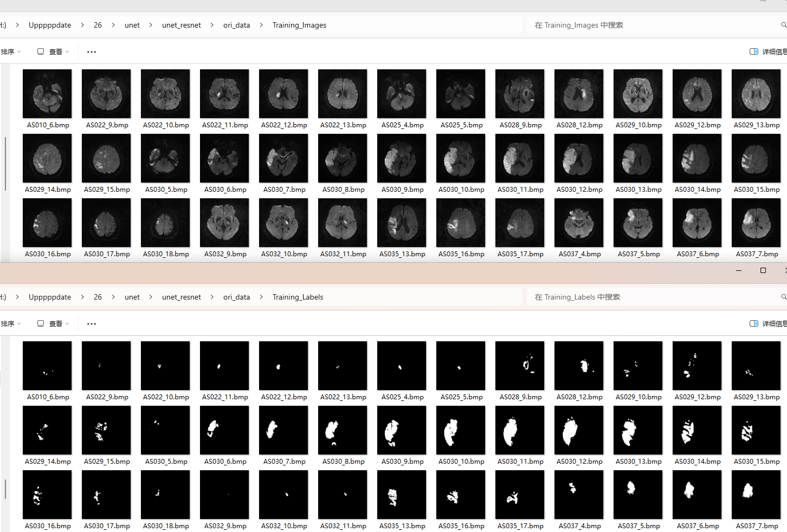787x532 pixels.
Task: Click AS025_5.bmp file name in Training_Labels
Action: (461, 397)
